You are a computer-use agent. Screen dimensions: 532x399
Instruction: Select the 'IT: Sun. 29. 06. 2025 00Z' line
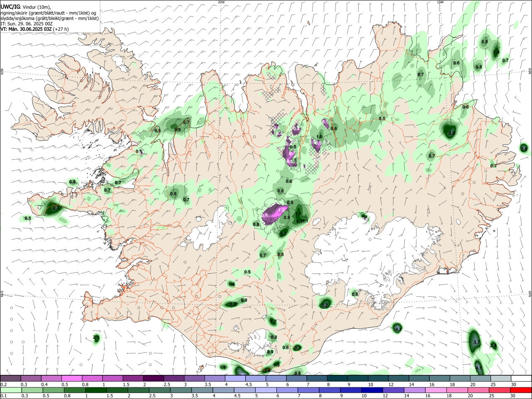coord(26,24)
